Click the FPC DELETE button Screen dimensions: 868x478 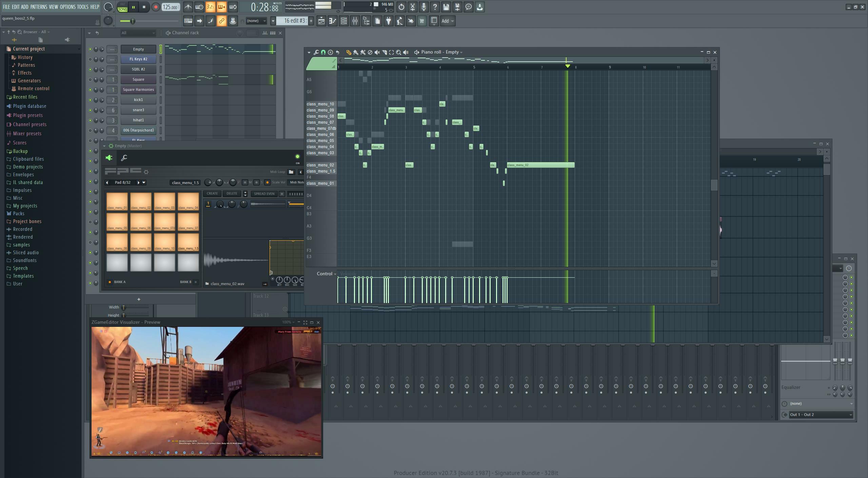pyautogui.click(x=232, y=194)
